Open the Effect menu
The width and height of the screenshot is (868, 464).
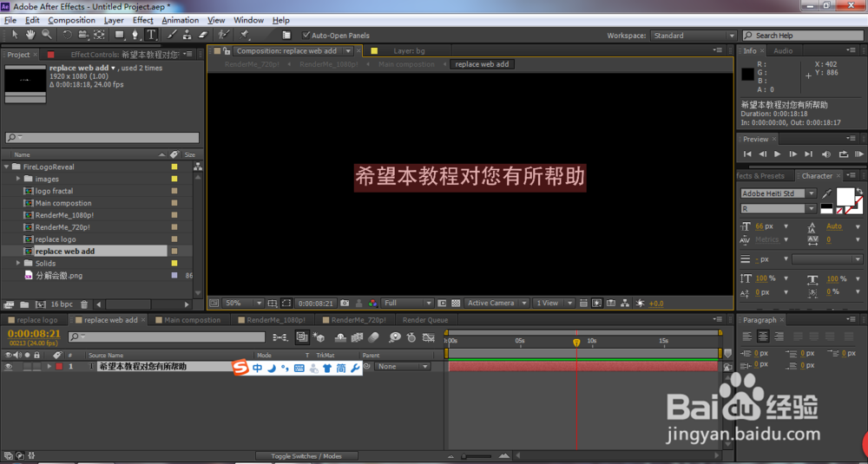(x=143, y=20)
